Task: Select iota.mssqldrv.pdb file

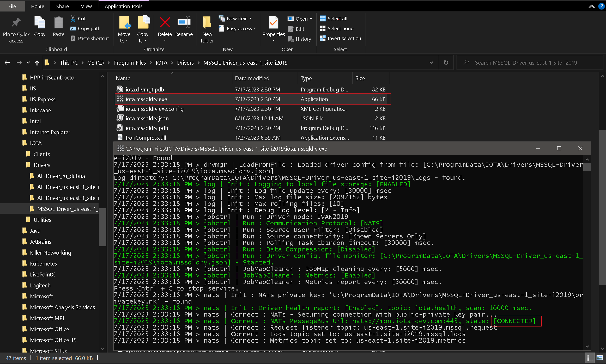Action: pyautogui.click(x=147, y=128)
